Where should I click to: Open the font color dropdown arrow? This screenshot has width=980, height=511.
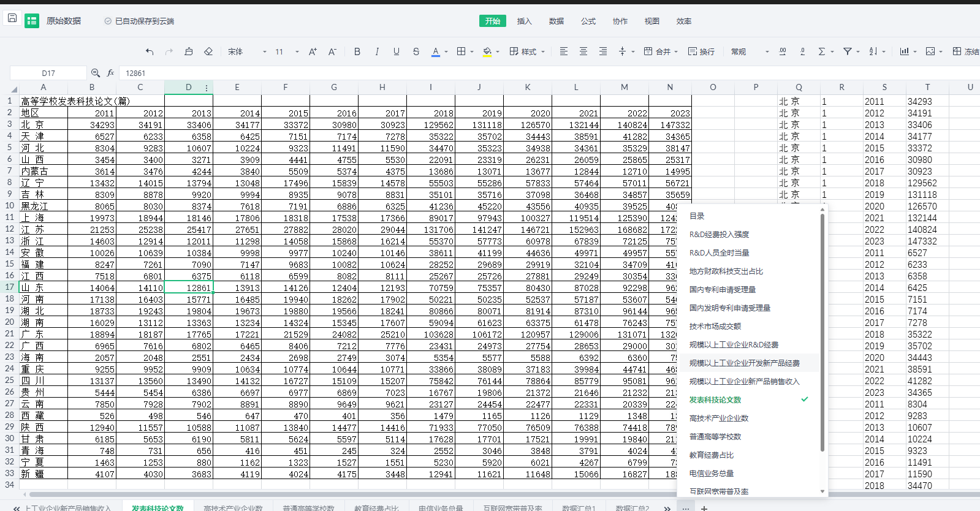pos(446,52)
